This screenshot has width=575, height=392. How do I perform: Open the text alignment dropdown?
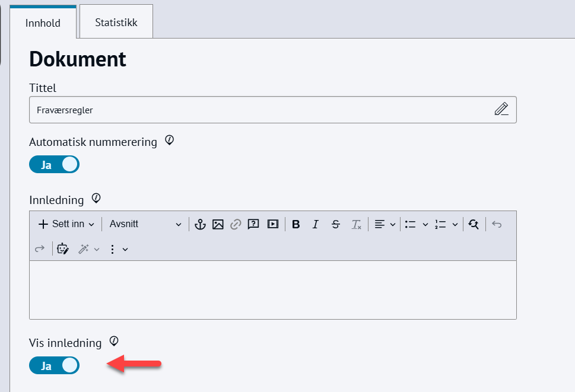(385, 224)
